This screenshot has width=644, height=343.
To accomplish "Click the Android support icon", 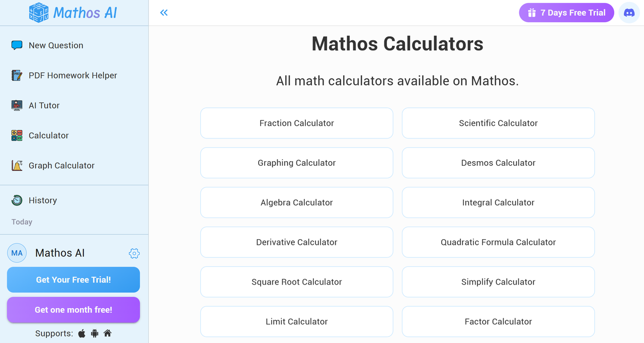I will pyautogui.click(x=94, y=333).
